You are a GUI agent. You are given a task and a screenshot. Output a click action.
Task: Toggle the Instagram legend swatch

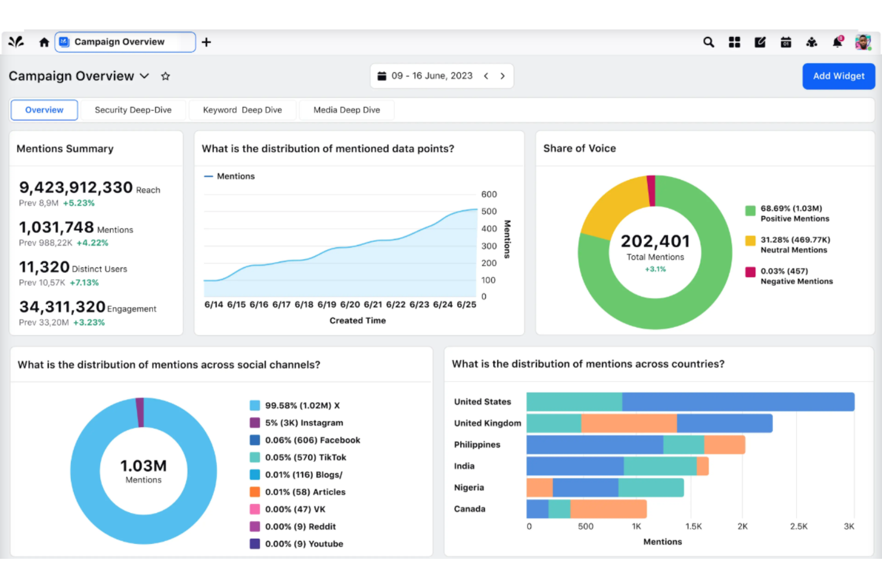(254, 423)
